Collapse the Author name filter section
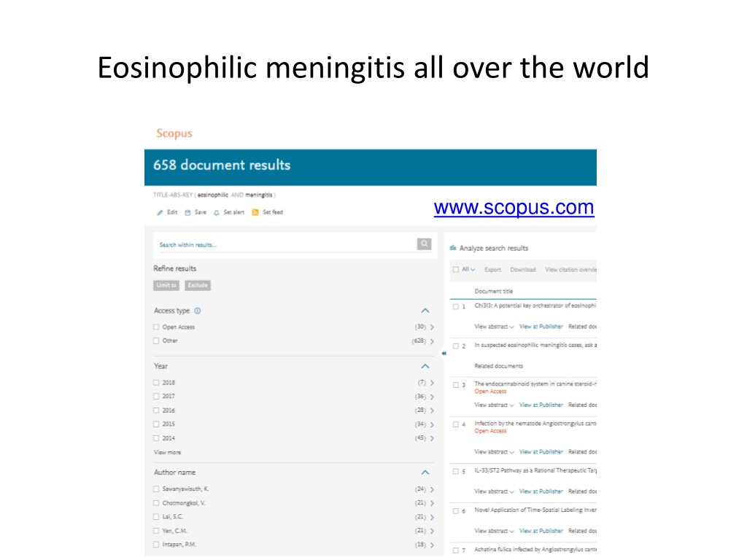The height and width of the screenshot is (560, 747). pos(425,472)
